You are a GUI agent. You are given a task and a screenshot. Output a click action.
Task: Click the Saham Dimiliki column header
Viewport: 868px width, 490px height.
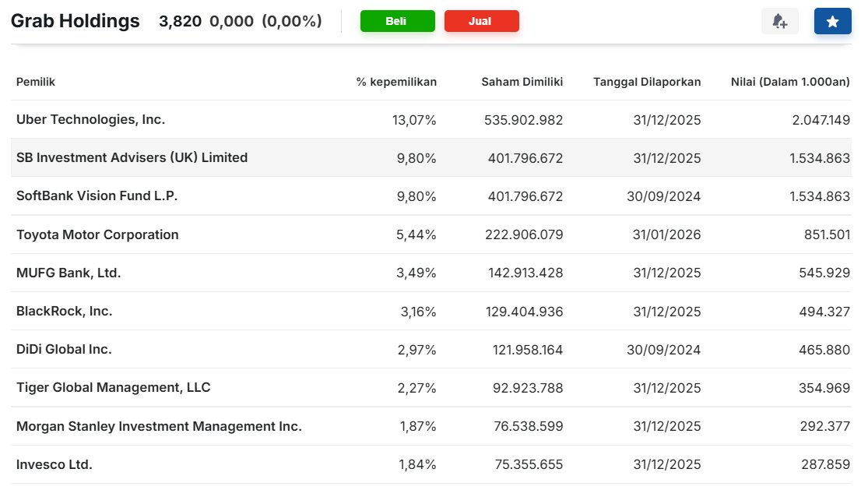pyautogui.click(x=522, y=82)
